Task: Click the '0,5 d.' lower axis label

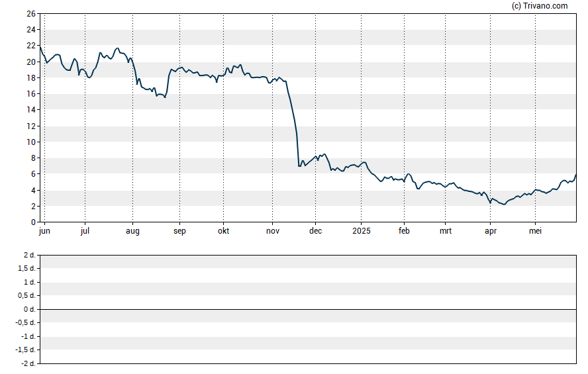Action: [x=26, y=296]
